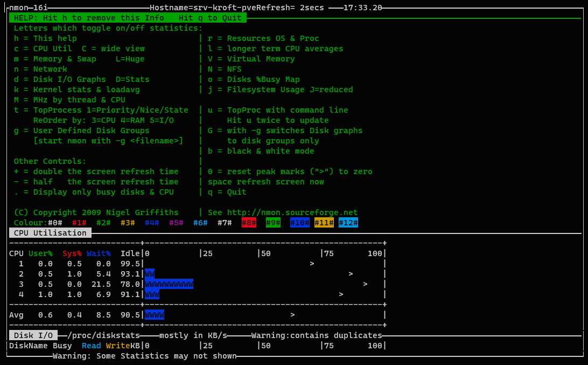This screenshot has width=588, height=365.
Task: Click the 'm = Memory & Swap' toggle entry
Action: click(55, 59)
